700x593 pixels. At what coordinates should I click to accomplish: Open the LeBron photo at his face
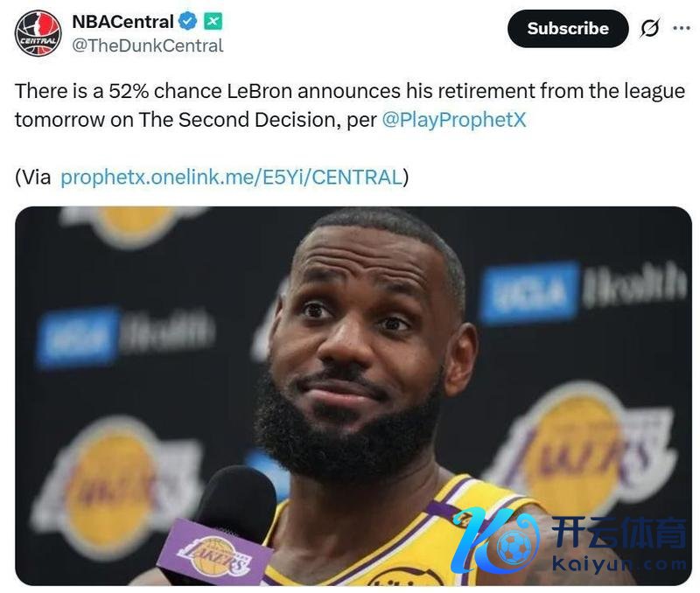click(359, 332)
